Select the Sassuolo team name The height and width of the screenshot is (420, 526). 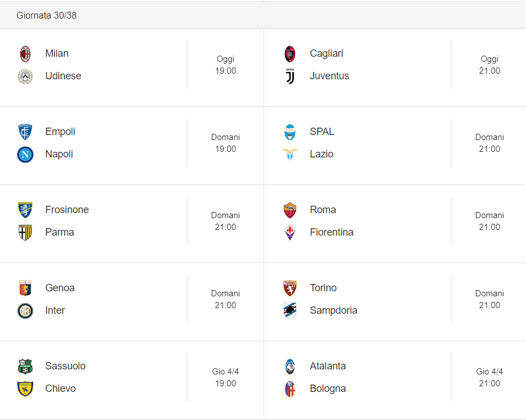click(x=65, y=366)
